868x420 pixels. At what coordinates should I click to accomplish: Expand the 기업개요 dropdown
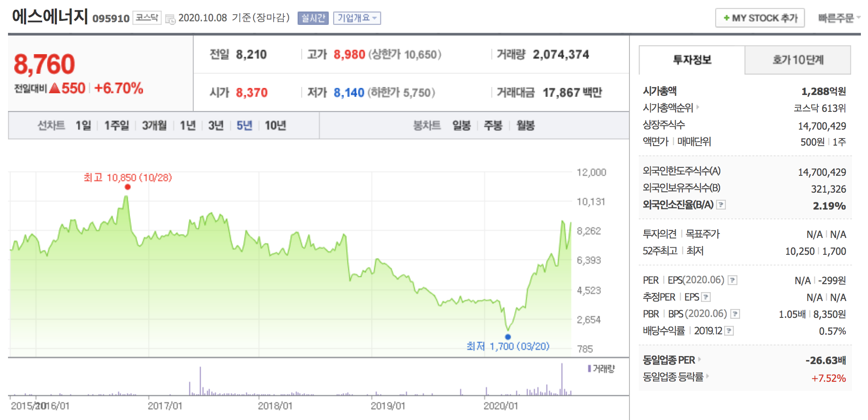coord(357,18)
